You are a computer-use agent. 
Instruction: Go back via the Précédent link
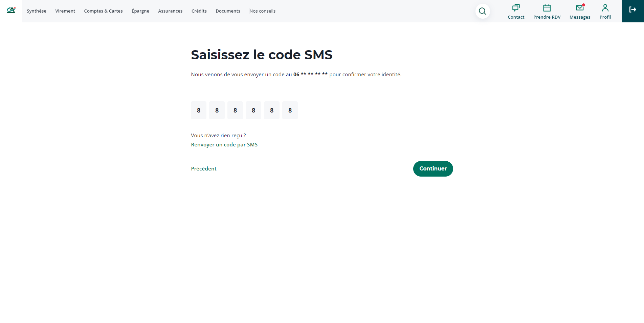(204, 169)
